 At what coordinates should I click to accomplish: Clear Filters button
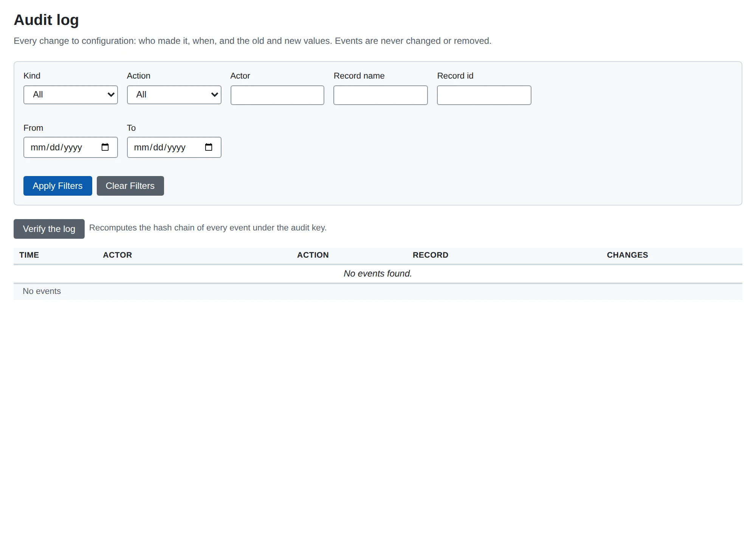tap(130, 186)
